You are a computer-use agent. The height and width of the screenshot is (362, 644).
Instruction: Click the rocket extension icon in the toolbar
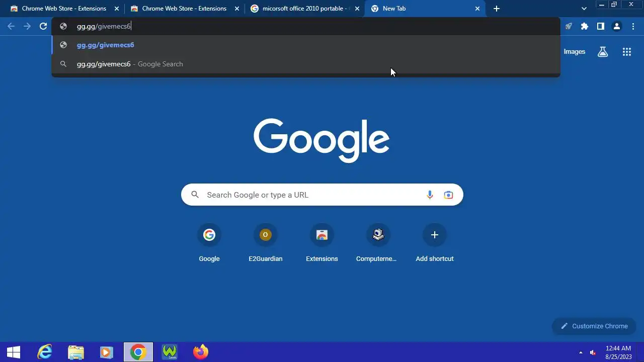pos(569,26)
